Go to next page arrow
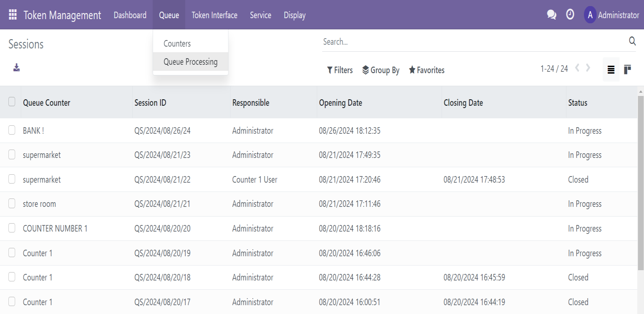Image resolution: width=644 pixels, height=314 pixels. click(x=588, y=68)
